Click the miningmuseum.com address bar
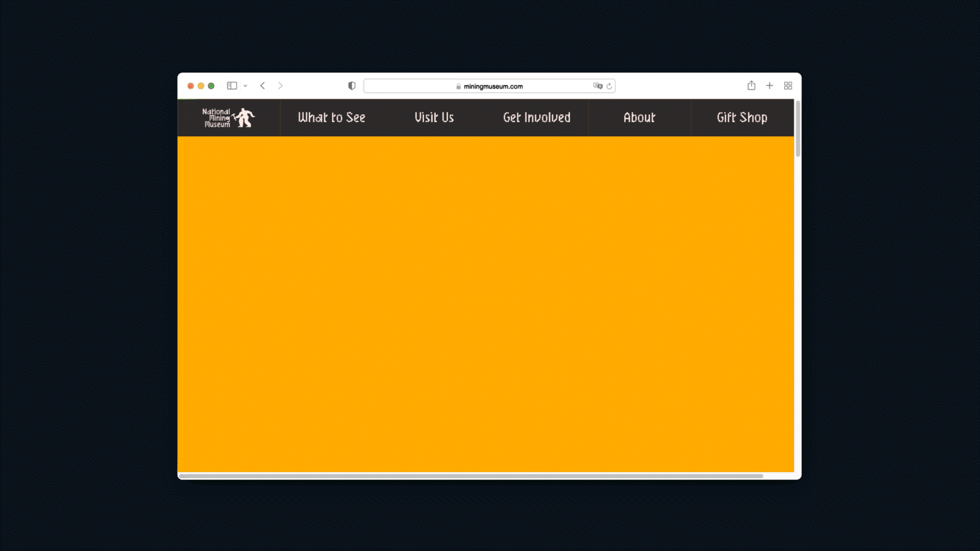This screenshot has width=980, height=551. 493,86
